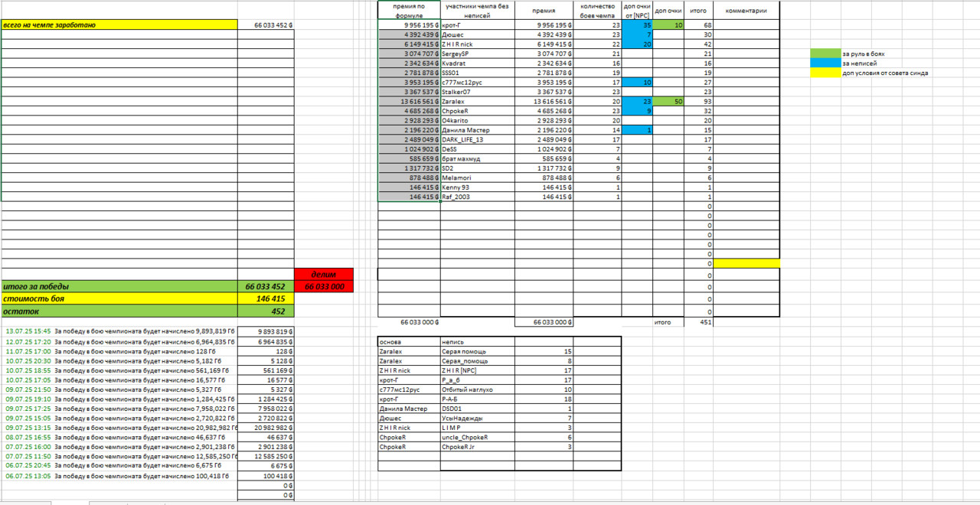Click the 13.07.25 15:45 victory log entry

click(119, 331)
